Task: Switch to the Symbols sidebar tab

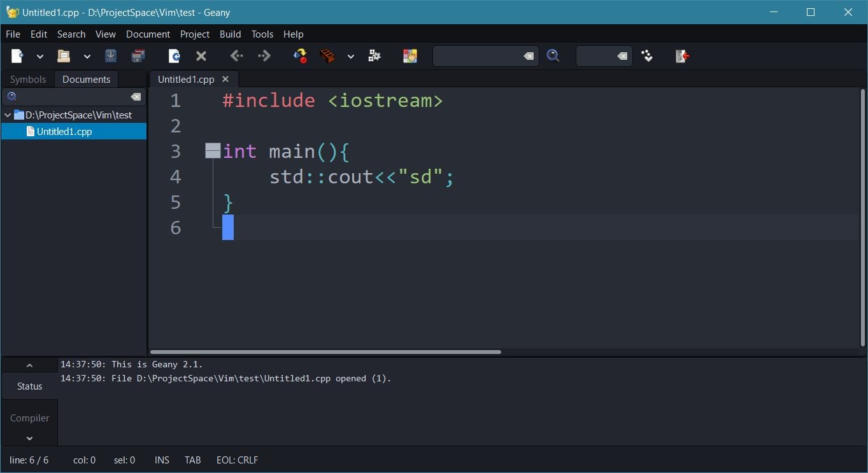Action: (28, 79)
